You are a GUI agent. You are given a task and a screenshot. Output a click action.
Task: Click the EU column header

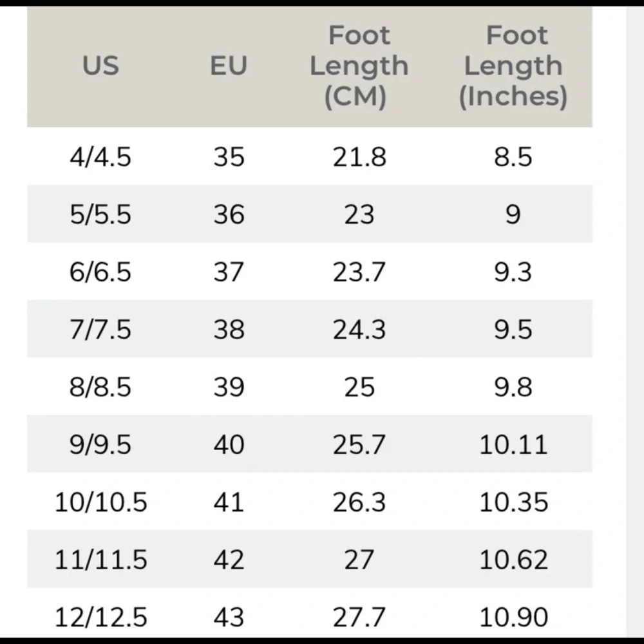point(229,66)
